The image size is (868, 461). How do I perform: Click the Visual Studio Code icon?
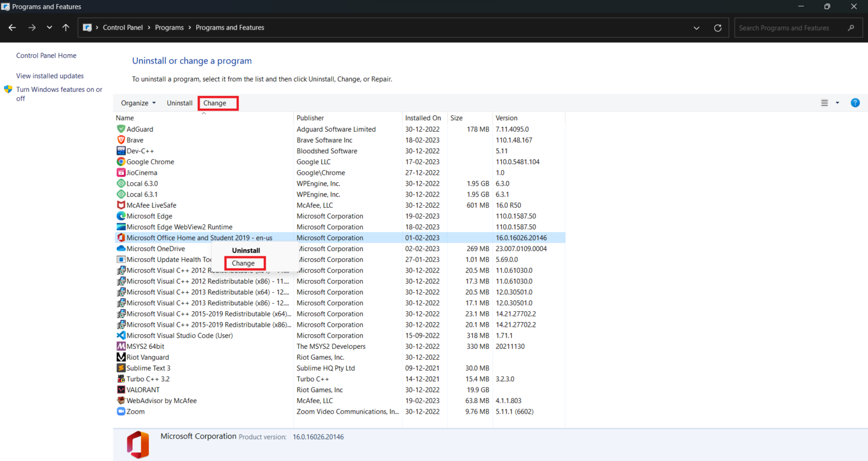[121, 335]
